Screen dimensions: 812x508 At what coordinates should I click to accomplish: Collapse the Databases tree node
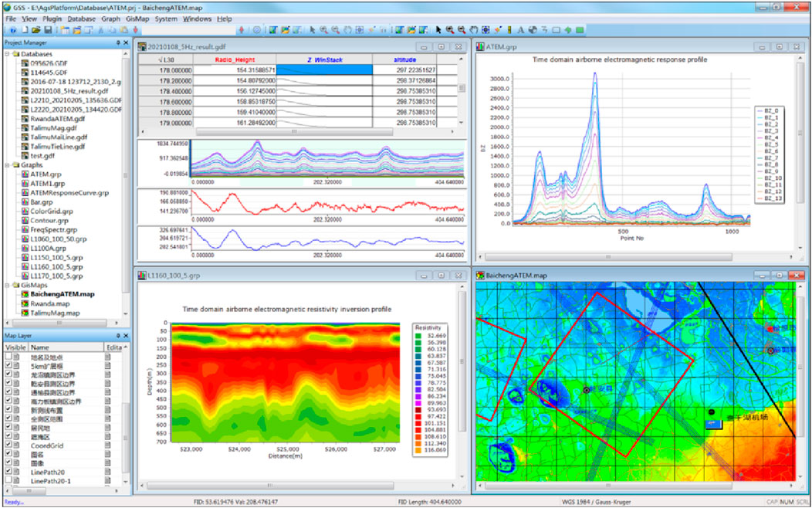[x=6, y=54]
